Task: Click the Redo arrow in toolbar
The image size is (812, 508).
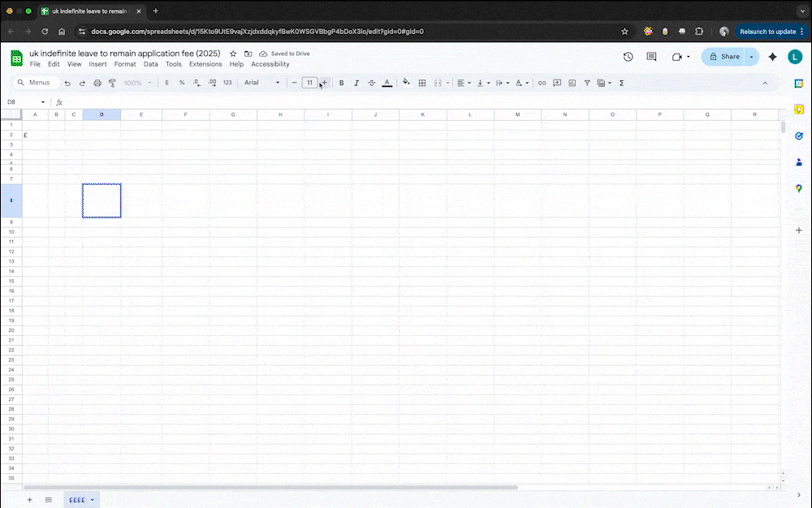Action: [82, 83]
